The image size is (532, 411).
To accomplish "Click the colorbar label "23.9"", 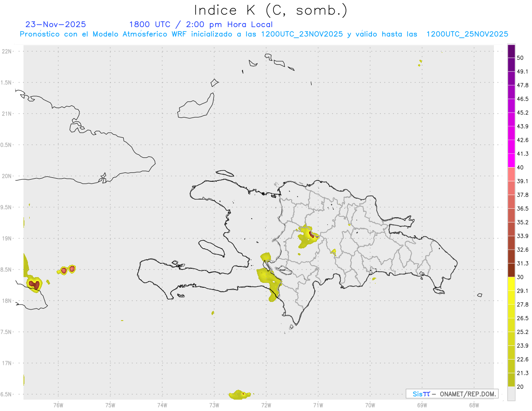I will click(523, 345).
